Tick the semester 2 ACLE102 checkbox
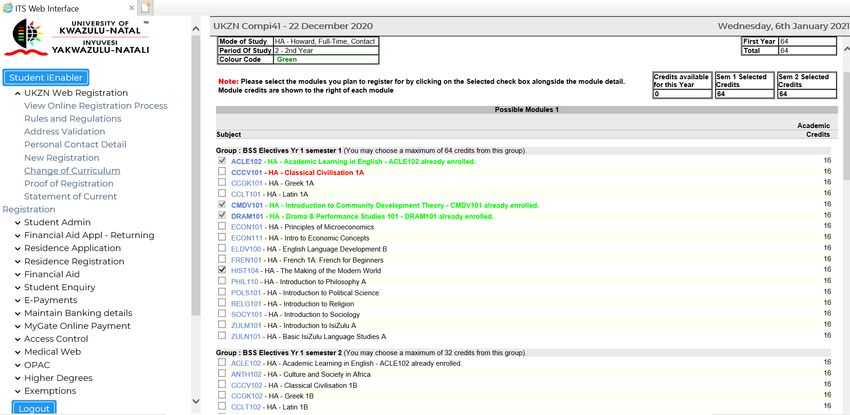 point(222,362)
